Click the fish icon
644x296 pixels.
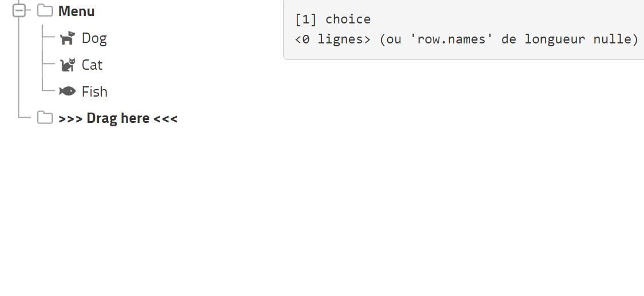[x=67, y=91]
